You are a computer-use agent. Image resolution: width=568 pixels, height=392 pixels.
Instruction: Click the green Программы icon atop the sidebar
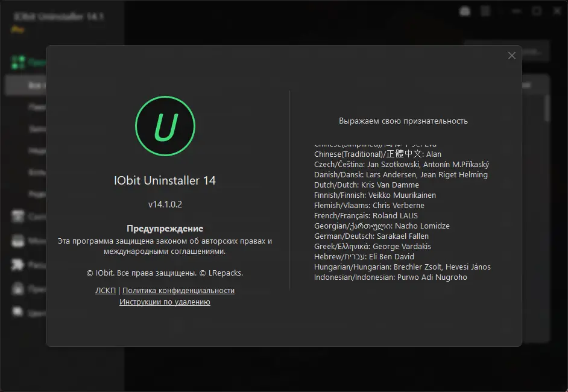[18, 62]
